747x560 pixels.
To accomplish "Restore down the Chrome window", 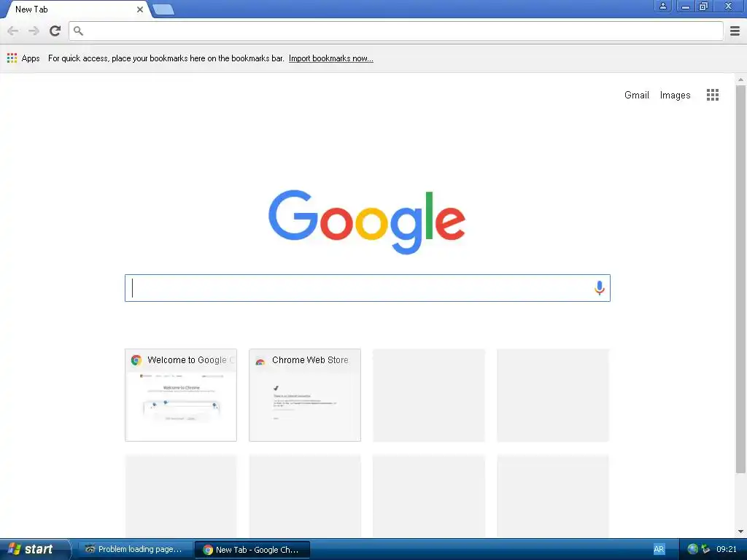I will pos(703,6).
